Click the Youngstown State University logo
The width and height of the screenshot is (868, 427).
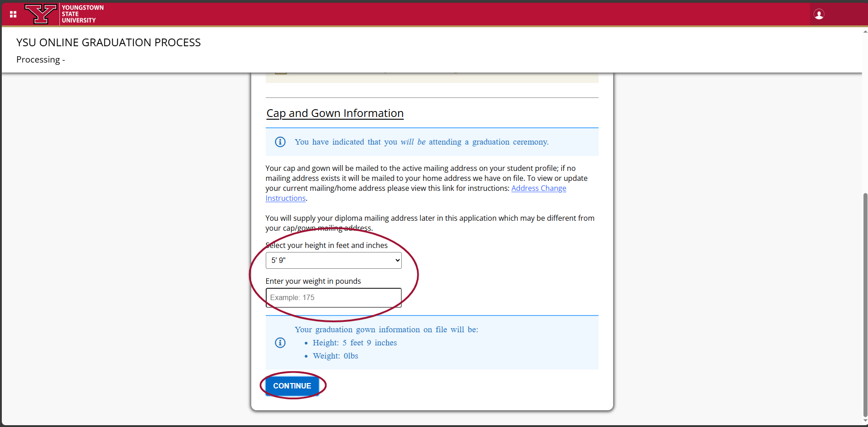(x=64, y=14)
